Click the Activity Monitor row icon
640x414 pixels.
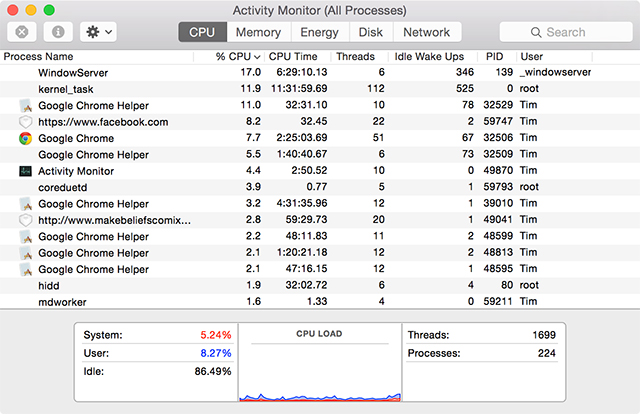[x=25, y=171]
